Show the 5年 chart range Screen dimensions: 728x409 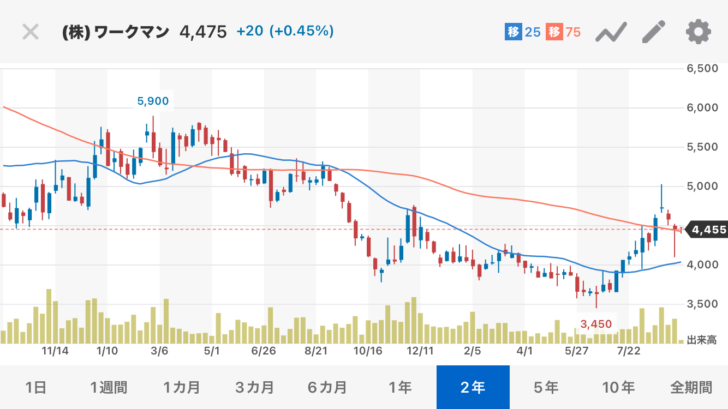pos(546,387)
